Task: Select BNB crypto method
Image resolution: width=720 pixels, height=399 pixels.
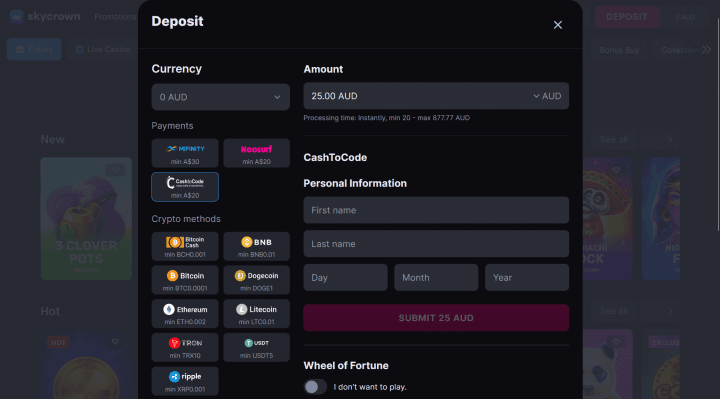Action: coord(257,247)
